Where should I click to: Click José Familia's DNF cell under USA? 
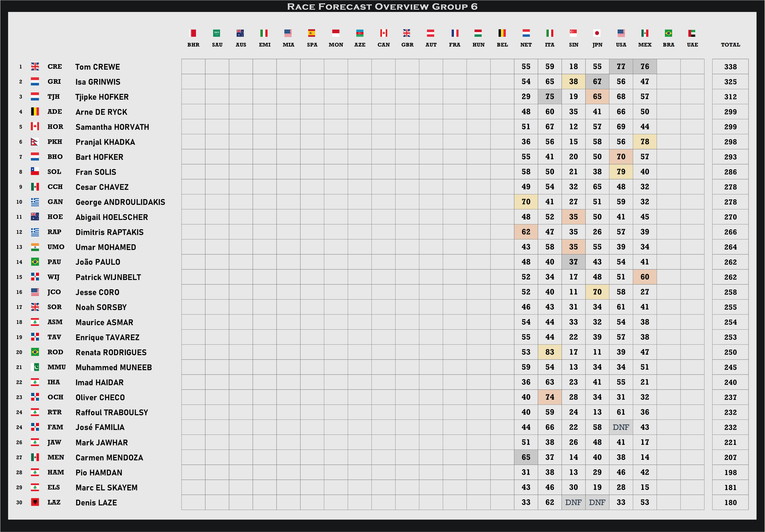click(x=621, y=427)
